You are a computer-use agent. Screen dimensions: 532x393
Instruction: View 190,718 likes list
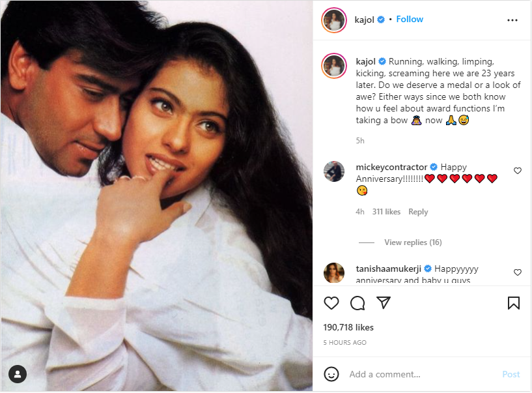(348, 327)
